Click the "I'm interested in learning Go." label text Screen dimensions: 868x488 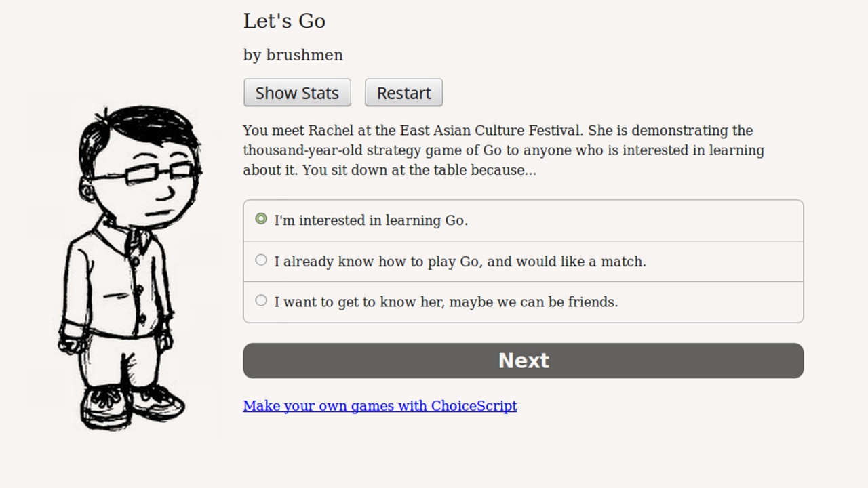(x=371, y=220)
